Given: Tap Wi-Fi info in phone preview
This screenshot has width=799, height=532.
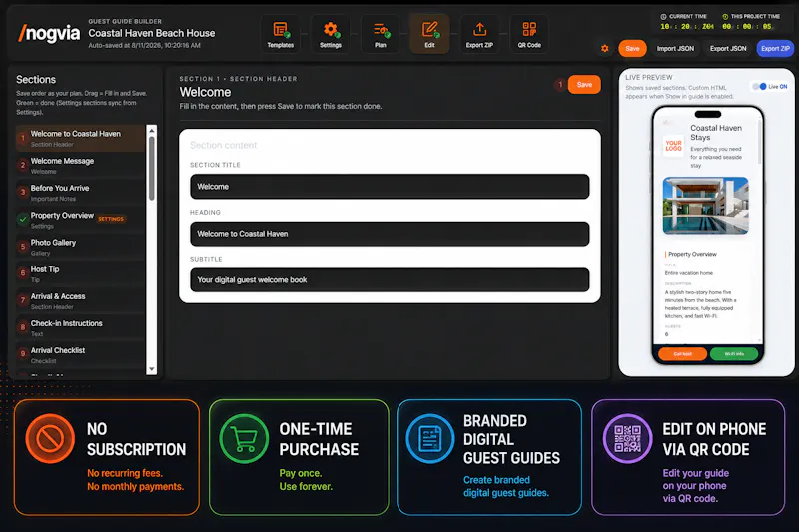Looking at the screenshot, I should pyautogui.click(x=734, y=353).
